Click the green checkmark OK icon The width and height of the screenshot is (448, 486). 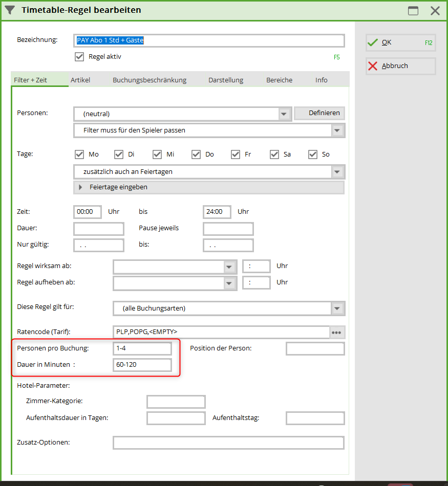point(373,42)
